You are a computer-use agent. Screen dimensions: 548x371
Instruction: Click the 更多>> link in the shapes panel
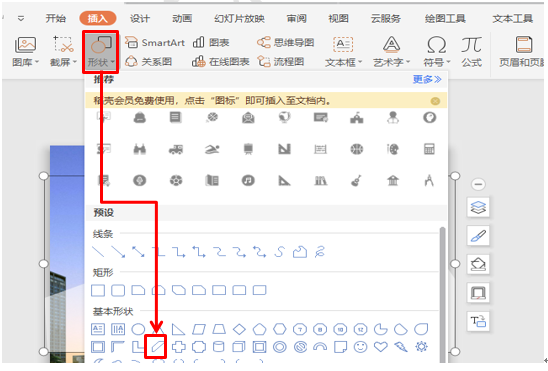(x=427, y=80)
